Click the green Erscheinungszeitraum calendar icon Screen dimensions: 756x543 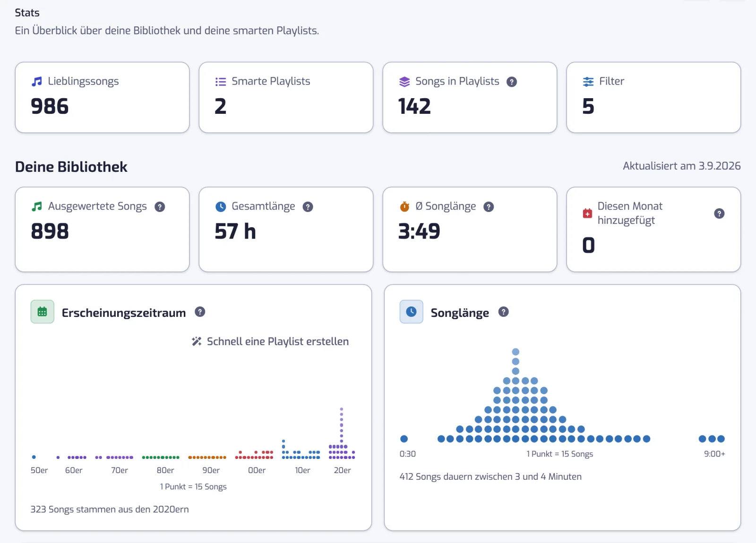pyautogui.click(x=43, y=312)
